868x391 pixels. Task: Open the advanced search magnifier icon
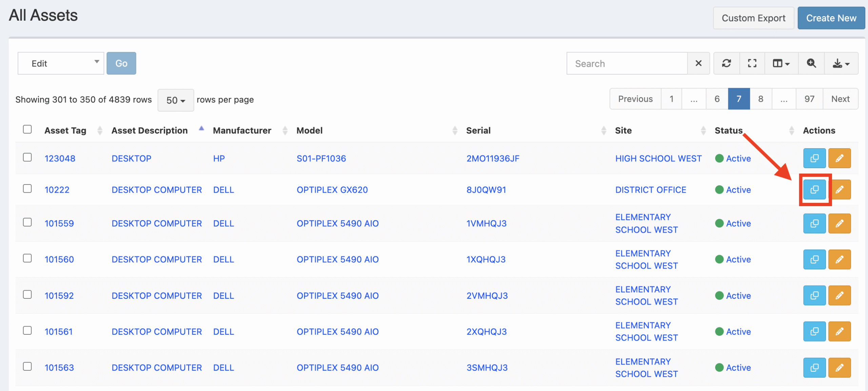811,63
